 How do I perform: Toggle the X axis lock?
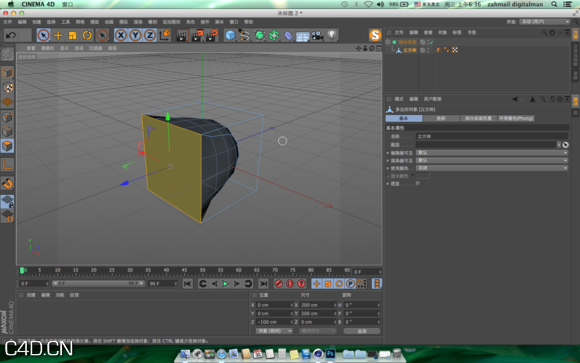[x=121, y=36]
